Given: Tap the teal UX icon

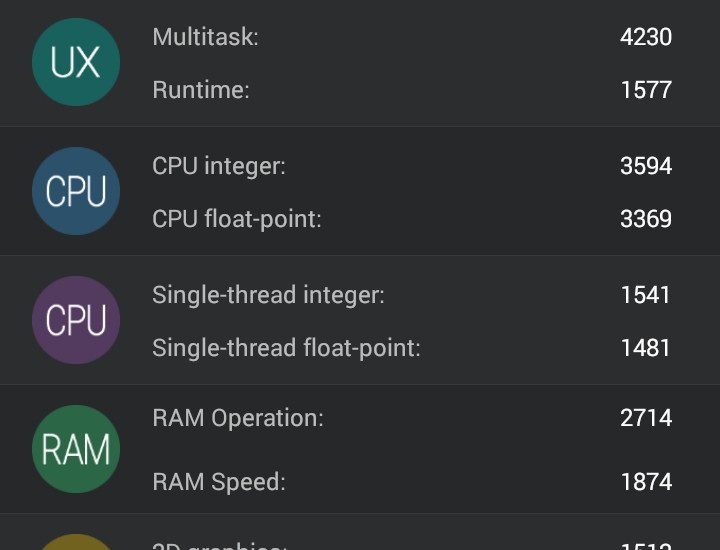Looking at the screenshot, I should (76, 62).
